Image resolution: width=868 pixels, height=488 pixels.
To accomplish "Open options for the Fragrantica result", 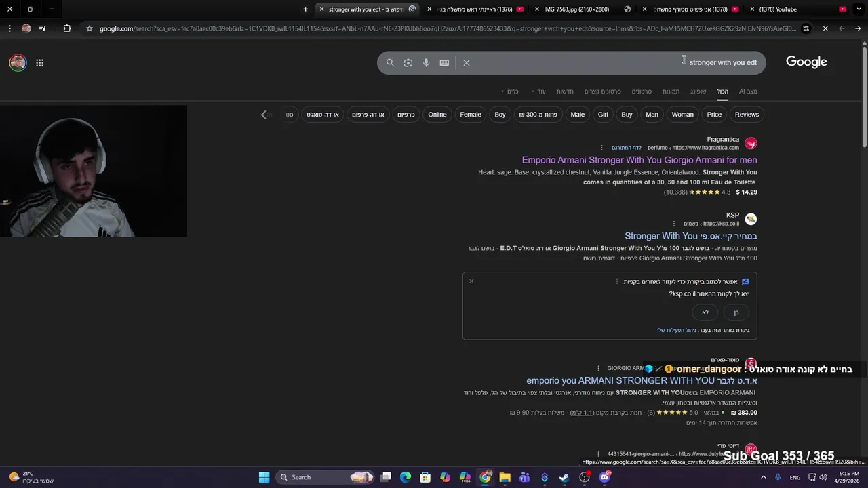I will point(601,148).
